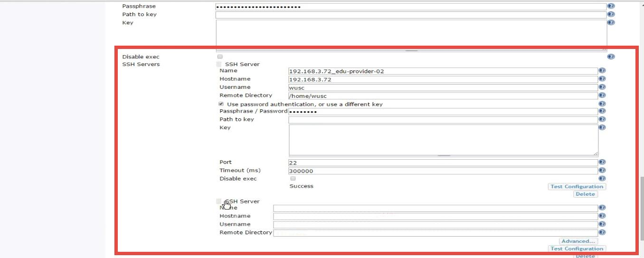Focus empty Username field of second server
Viewport: 644px width, 258px height.
435,224
